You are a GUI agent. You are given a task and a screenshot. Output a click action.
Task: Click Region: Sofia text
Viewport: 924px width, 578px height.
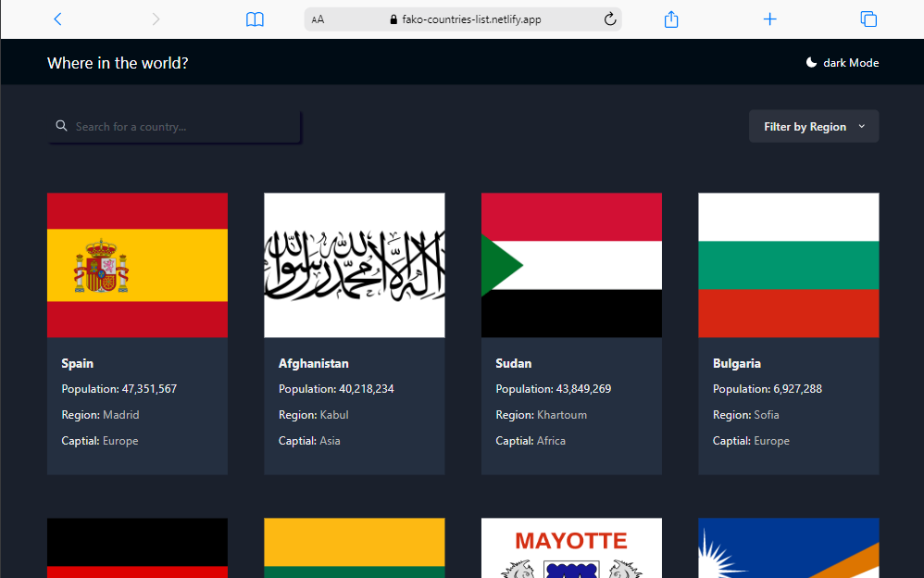click(745, 415)
